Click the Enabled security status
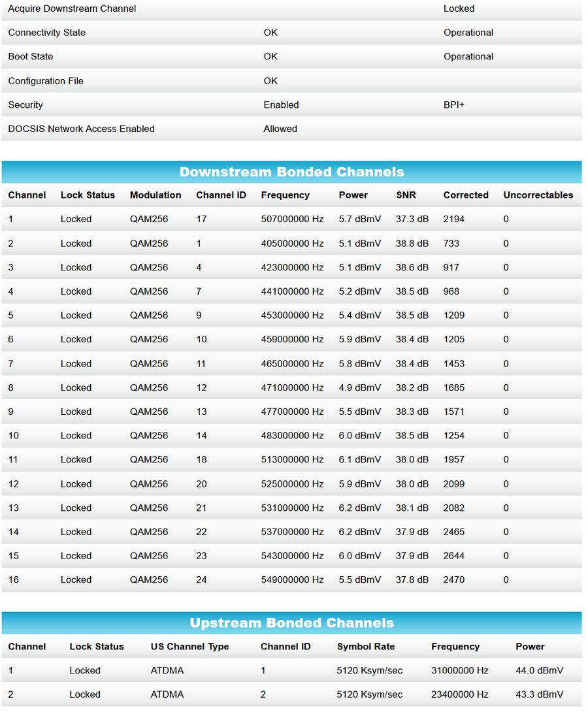The image size is (588, 716). click(281, 105)
